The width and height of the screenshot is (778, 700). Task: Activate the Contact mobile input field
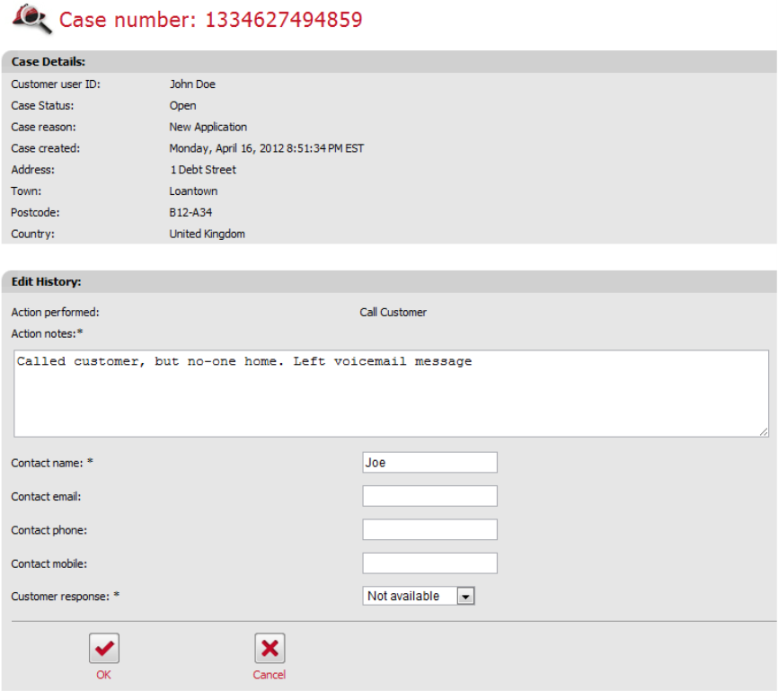(x=429, y=563)
